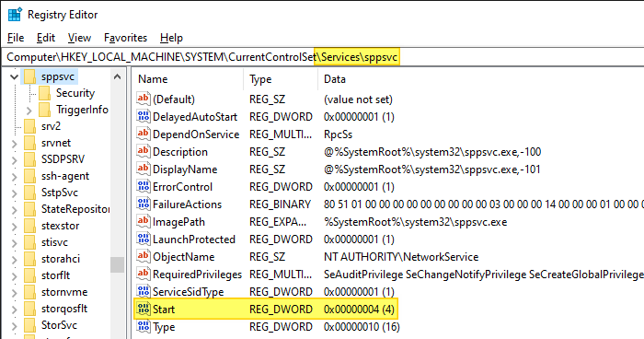The height and width of the screenshot is (339, 644).
Task: Select the DelayedAutoStart value name
Action: point(195,117)
